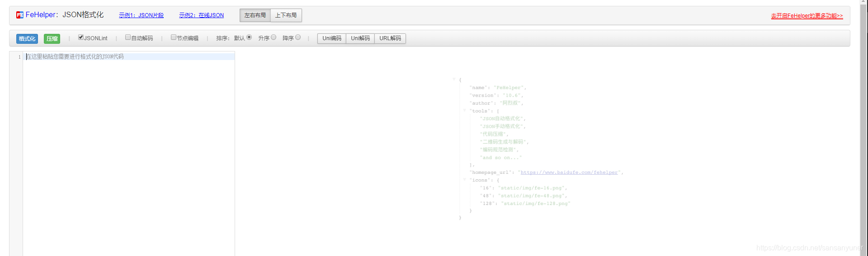This screenshot has width=868, height=256.
Task: Switch to 左右布局 layout
Action: click(255, 15)
